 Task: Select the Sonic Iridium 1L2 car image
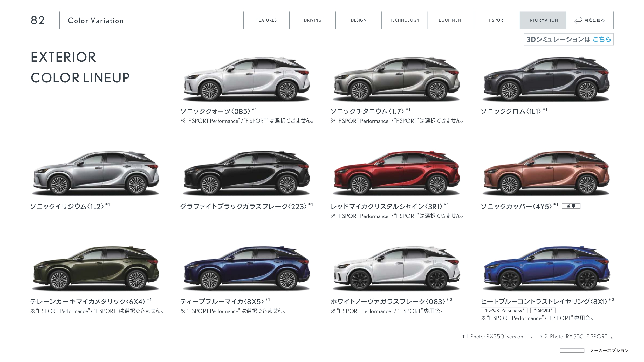pyautogui.click(x=96, y=173)
